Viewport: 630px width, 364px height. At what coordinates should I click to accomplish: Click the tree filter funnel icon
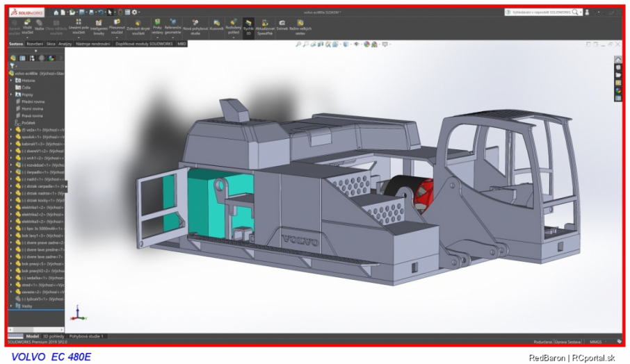click(x=13, y=66)
